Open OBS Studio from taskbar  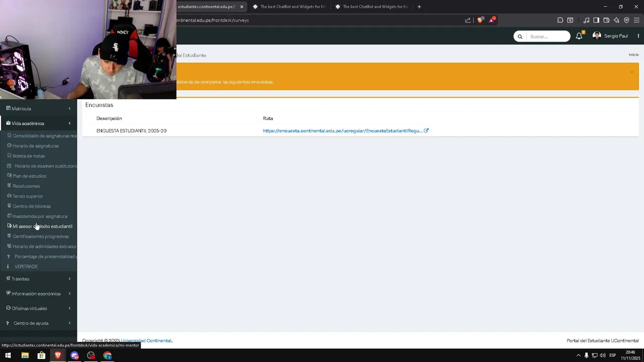pyautogui.click(x=91, y=355)
